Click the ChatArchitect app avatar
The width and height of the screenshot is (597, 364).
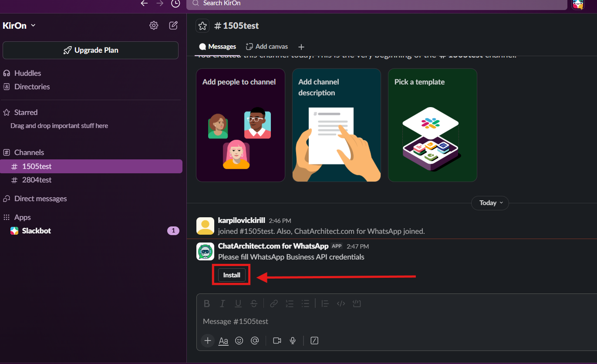point(205,252)
